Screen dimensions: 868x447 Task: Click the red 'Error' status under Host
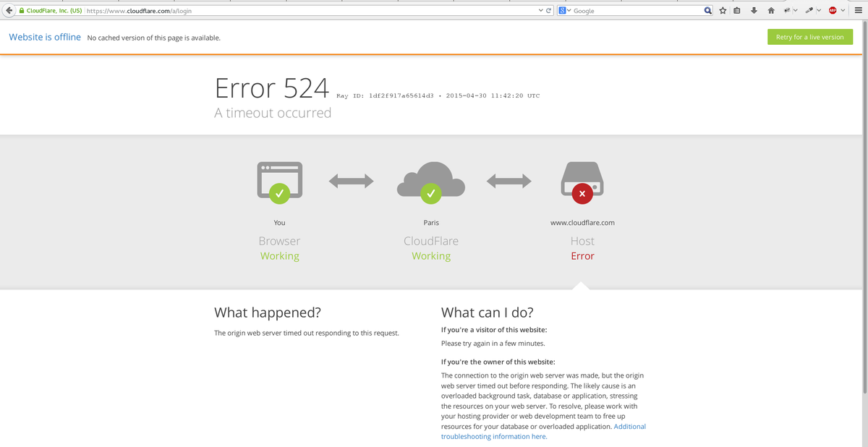tap(582, 256)
